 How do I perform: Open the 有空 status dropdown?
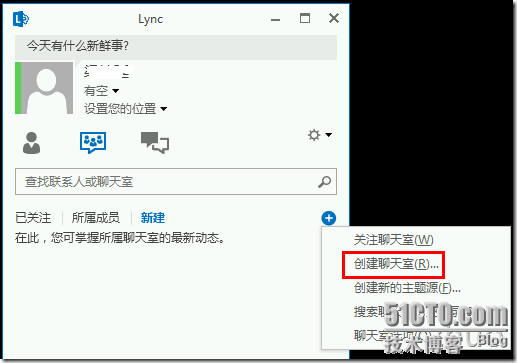[101, 91]
